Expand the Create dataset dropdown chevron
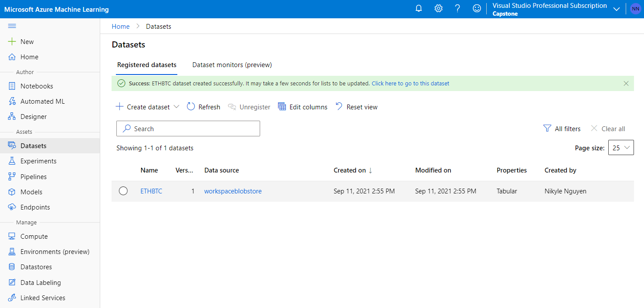 [176, 107]
